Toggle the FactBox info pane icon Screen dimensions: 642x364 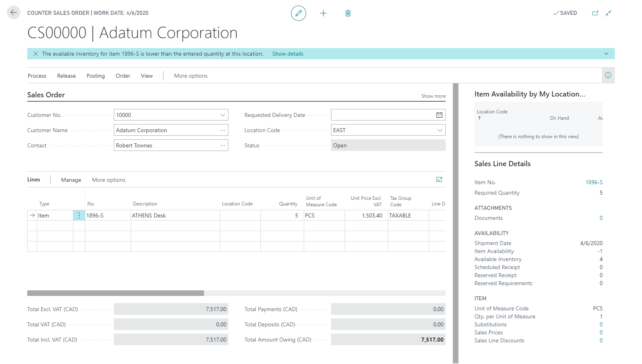(x=608, y=75)
